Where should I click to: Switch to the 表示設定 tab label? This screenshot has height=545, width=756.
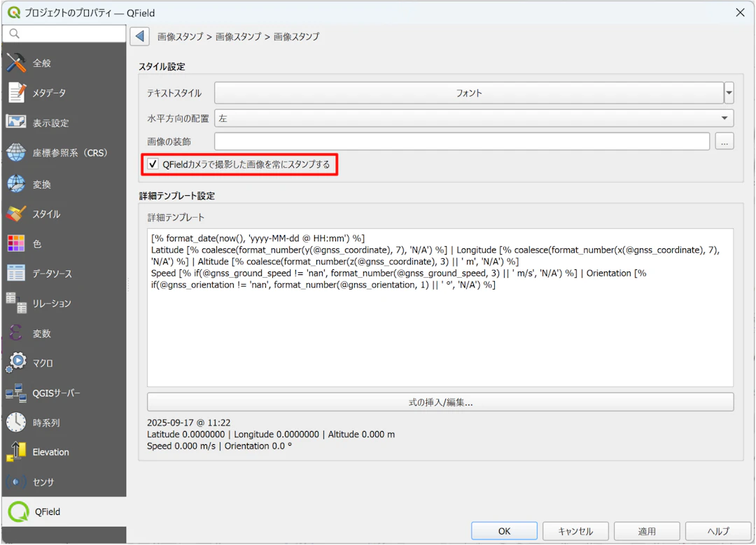pos(50,123)
